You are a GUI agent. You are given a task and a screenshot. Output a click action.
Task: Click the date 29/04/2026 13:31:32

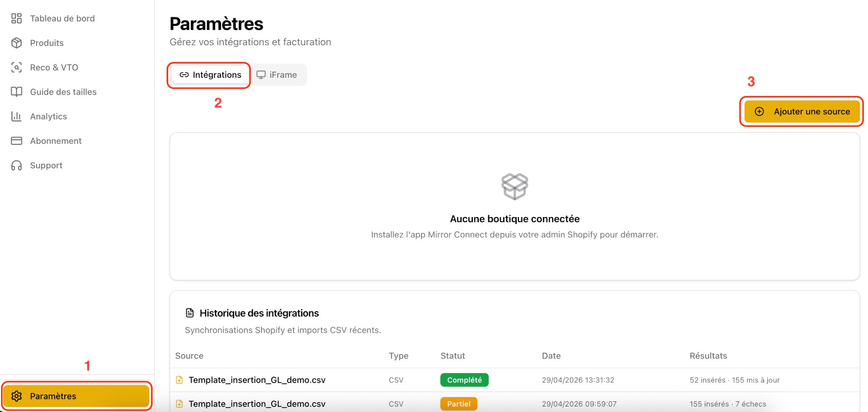coord(578,380)
